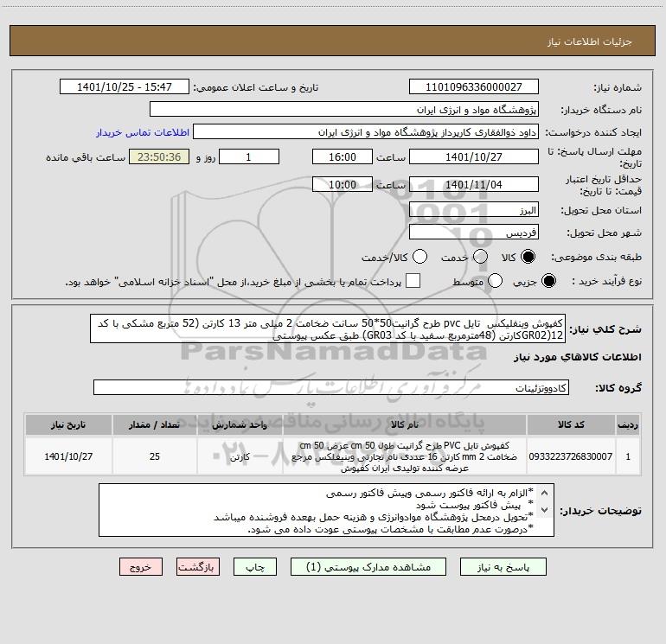Click the validity time field 10:00
Image resolution: width=666 pixels, height=644 pixels.
click(x=343, y=184)
